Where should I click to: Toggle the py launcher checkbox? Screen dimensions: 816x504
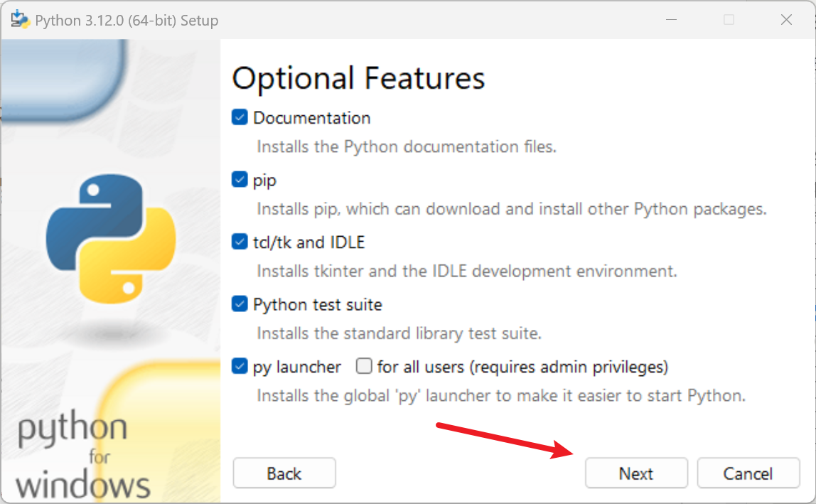point(240,368)
